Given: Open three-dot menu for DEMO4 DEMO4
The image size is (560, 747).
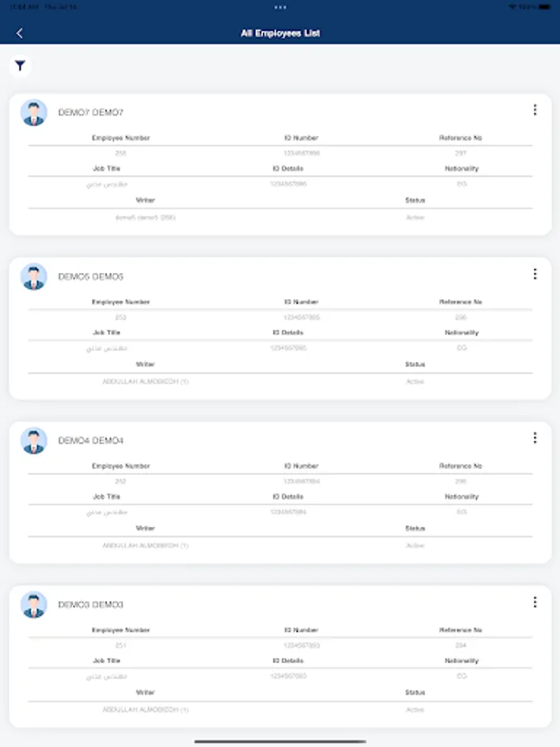Looking at the screenshot, I should [534, 437].
